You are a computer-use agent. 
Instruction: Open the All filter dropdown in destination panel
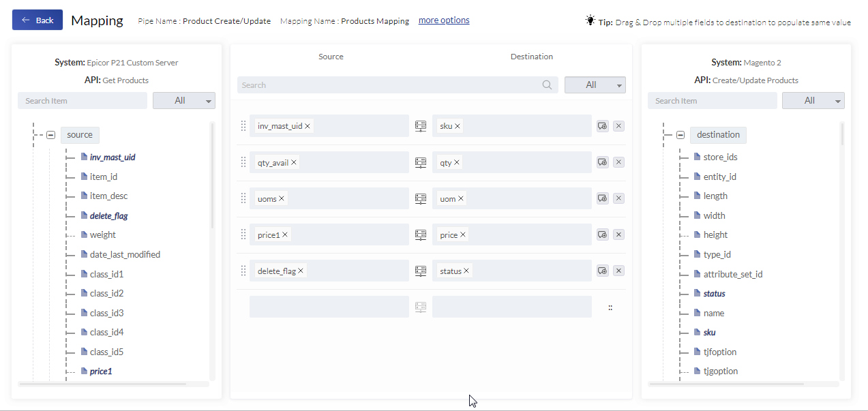(813, 101)
